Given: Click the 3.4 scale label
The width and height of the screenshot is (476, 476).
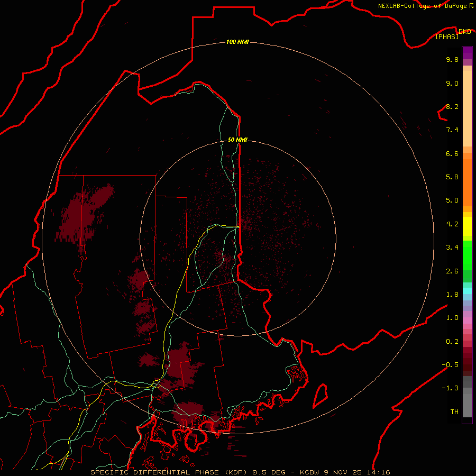Looking at the screenshot, I should 452,248.
